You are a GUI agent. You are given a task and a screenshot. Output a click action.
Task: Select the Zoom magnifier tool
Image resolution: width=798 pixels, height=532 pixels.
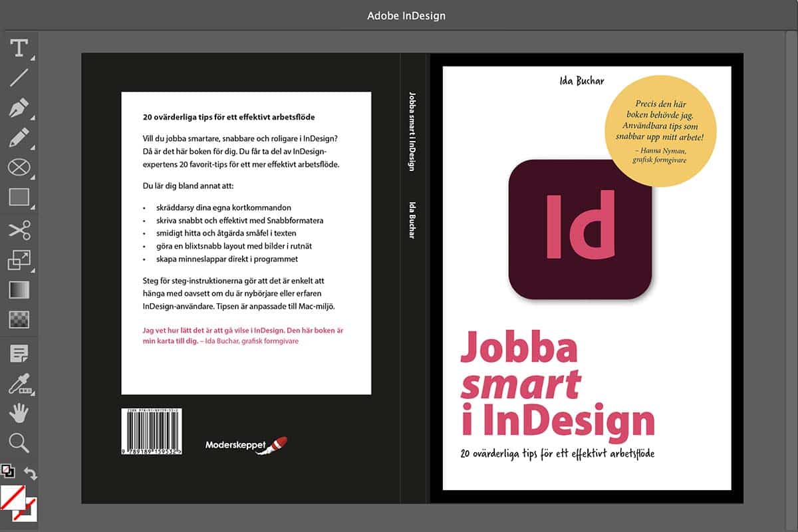click(x=19, y=443)
